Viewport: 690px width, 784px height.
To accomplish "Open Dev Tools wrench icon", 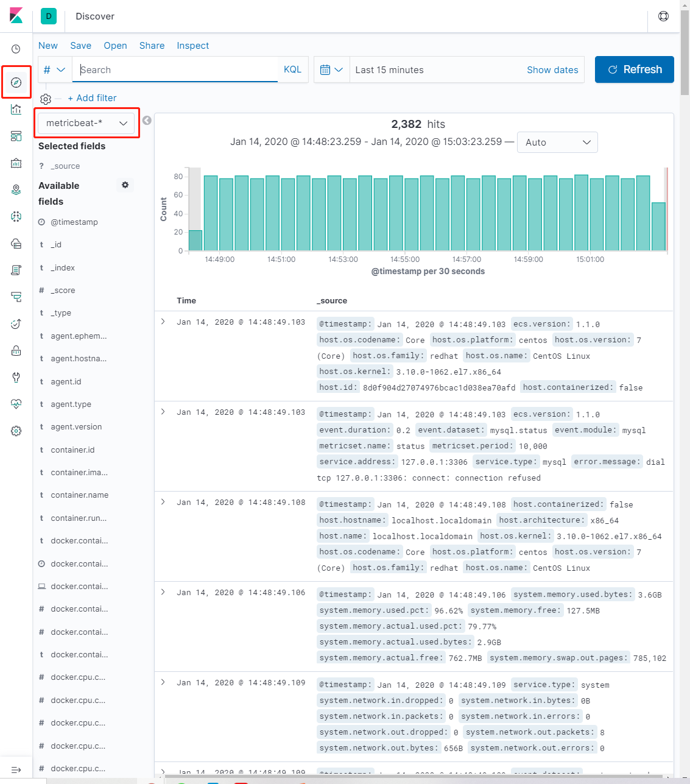I will [x=16, y=377].
